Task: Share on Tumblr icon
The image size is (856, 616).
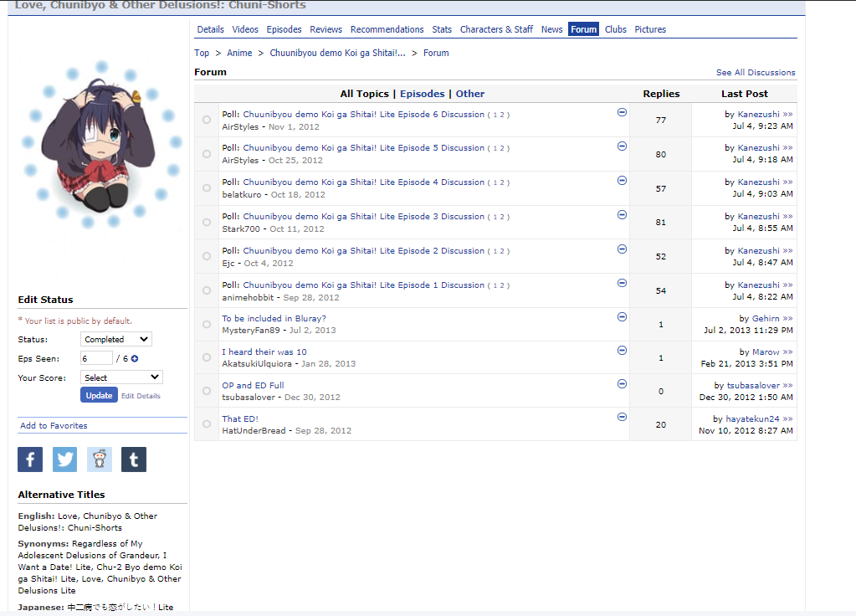Action: tap(134, 459)
